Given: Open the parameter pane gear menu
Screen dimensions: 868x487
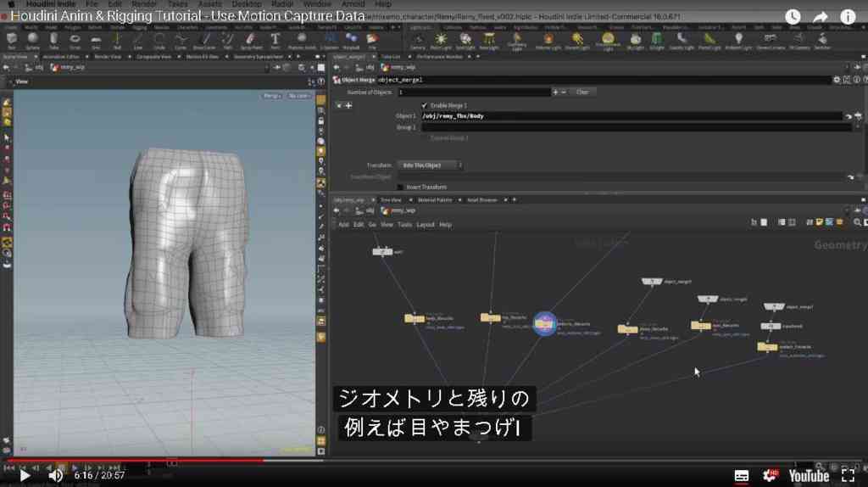Looking at the screenshot, I should click(x=837, y=80).
